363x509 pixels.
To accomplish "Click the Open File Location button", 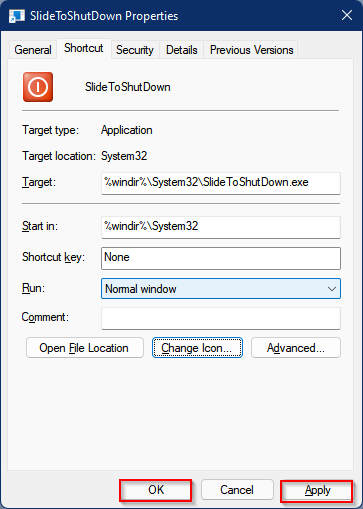I will pyautogui.click(x=85, y=348).
